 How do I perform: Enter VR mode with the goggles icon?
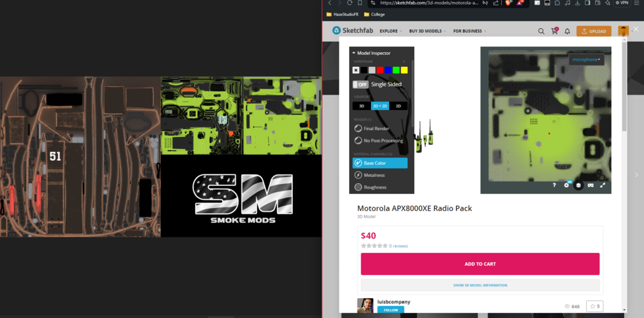[x=591, y=185]
